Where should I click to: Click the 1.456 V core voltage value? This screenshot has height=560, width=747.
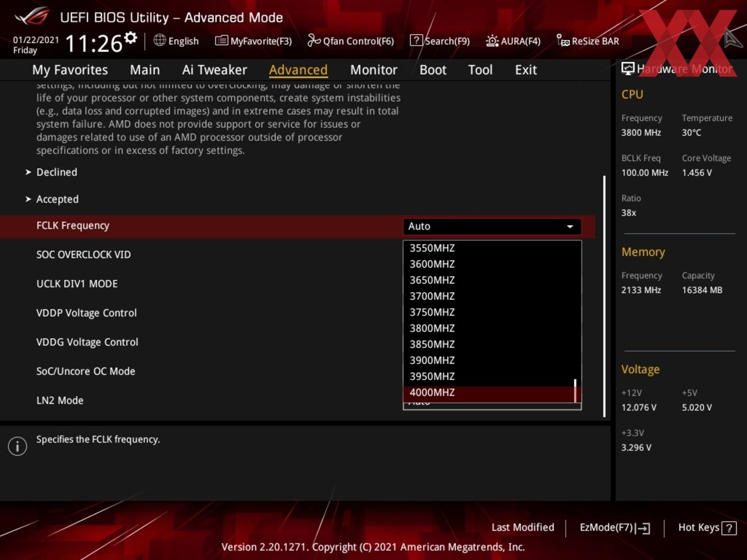pyautogui.click(x=697, y=172)
